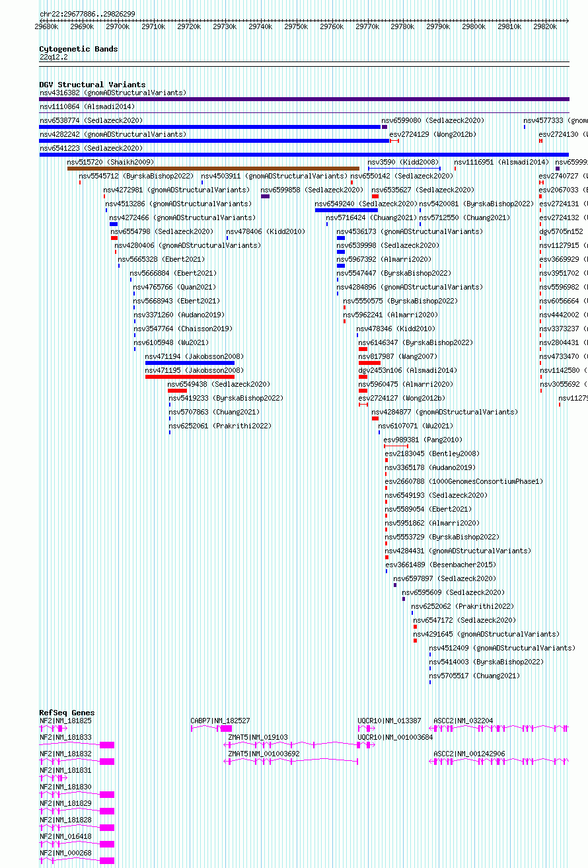
Task: Click the nsv6599858 (Sedlazeck2020) label
Action: [x=312, y=190]
